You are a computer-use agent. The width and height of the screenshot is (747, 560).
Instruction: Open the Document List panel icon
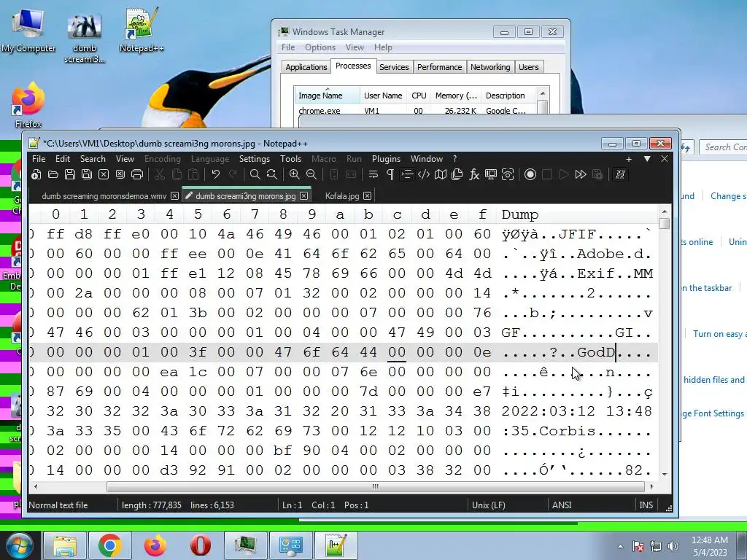tap(457, 175)
